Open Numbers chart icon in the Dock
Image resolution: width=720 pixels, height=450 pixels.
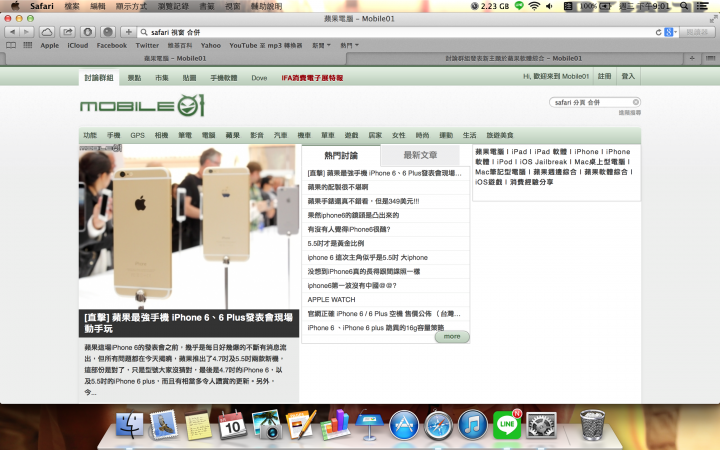(335, 425)
